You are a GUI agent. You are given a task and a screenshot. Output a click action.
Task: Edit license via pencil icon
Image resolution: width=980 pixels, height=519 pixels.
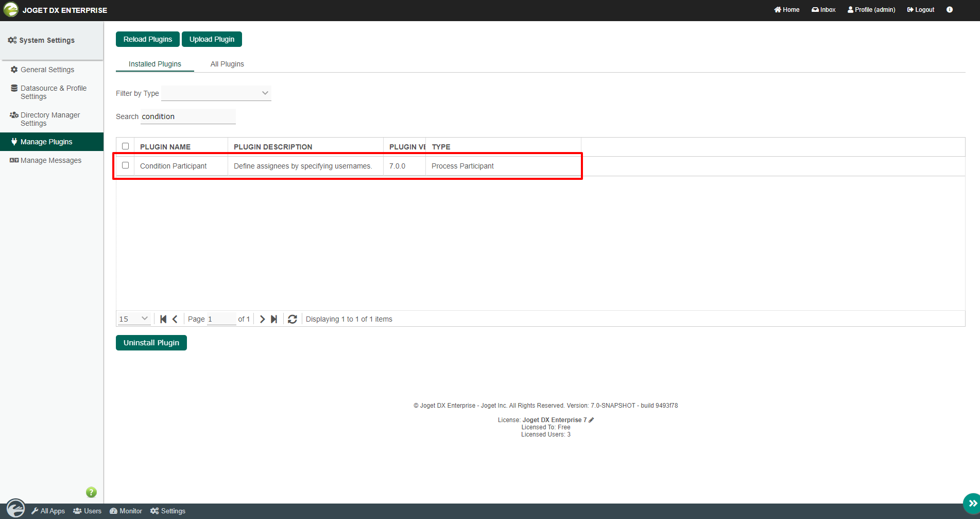(591, 420)
